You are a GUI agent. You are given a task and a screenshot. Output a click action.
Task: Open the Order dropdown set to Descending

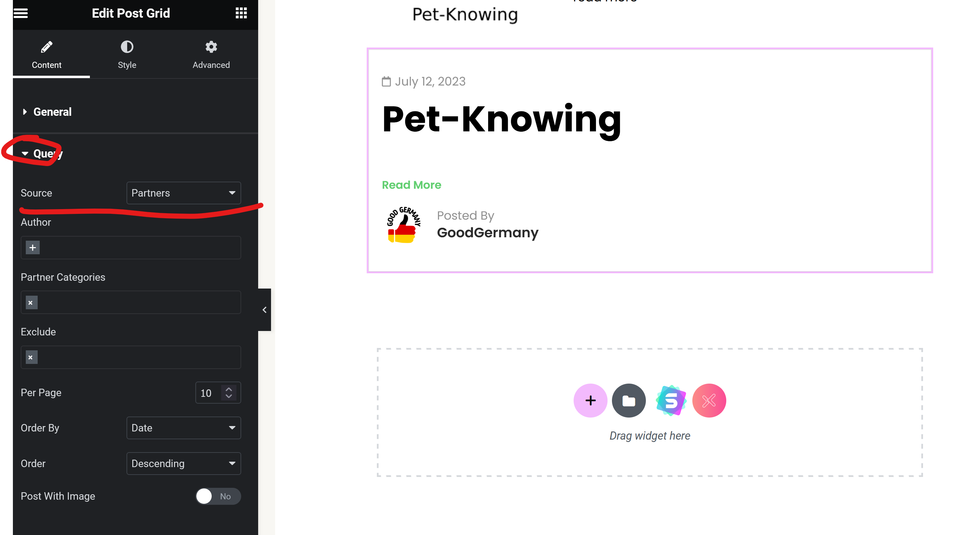pos(184,463)
